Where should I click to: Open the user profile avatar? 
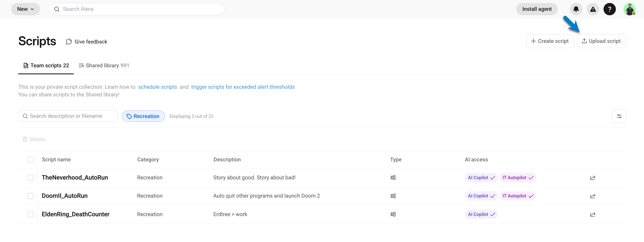click(629, 9)
